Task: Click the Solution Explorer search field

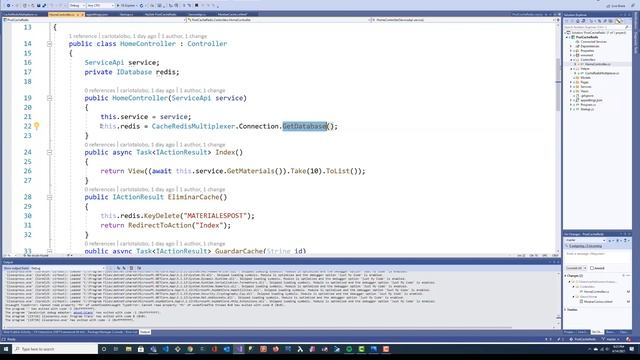Action: pos(596,27)
